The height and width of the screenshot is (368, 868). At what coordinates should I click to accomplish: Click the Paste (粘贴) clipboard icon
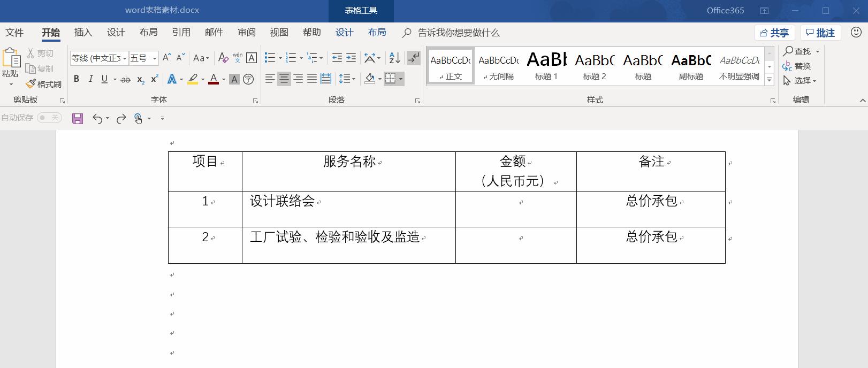pyautogui.click(x=10, y=58)
